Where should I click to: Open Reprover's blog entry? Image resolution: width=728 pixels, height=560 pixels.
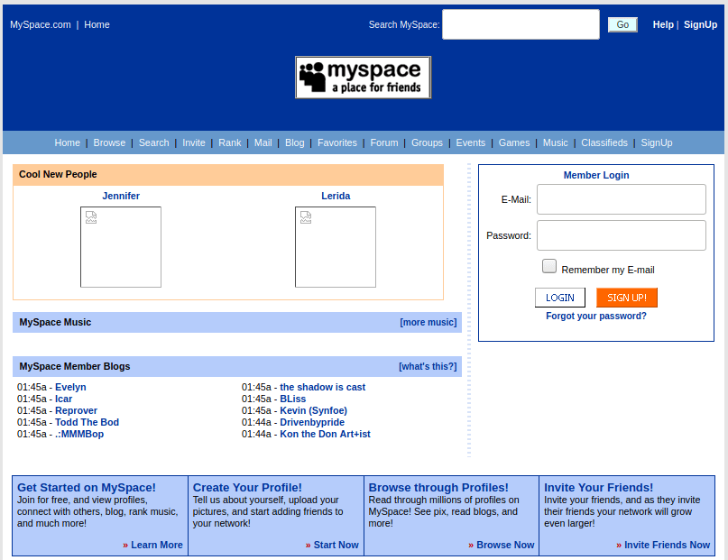76,410
